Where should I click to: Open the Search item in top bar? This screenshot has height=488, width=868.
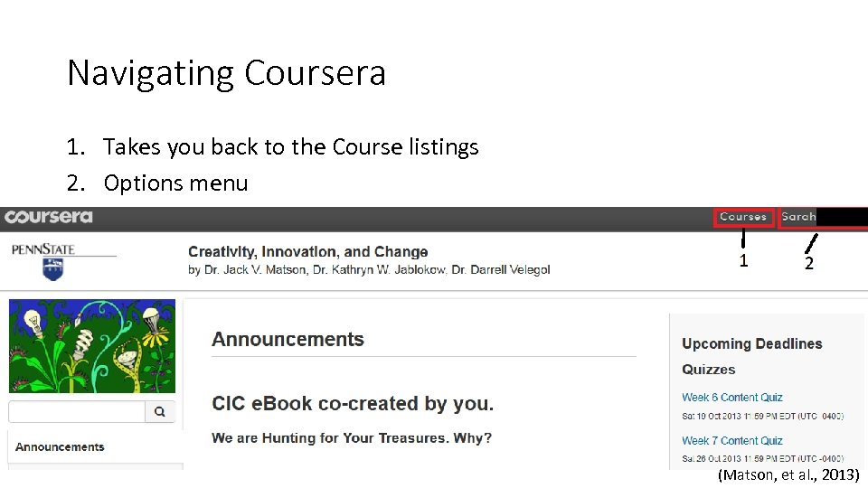pos(798,217)
